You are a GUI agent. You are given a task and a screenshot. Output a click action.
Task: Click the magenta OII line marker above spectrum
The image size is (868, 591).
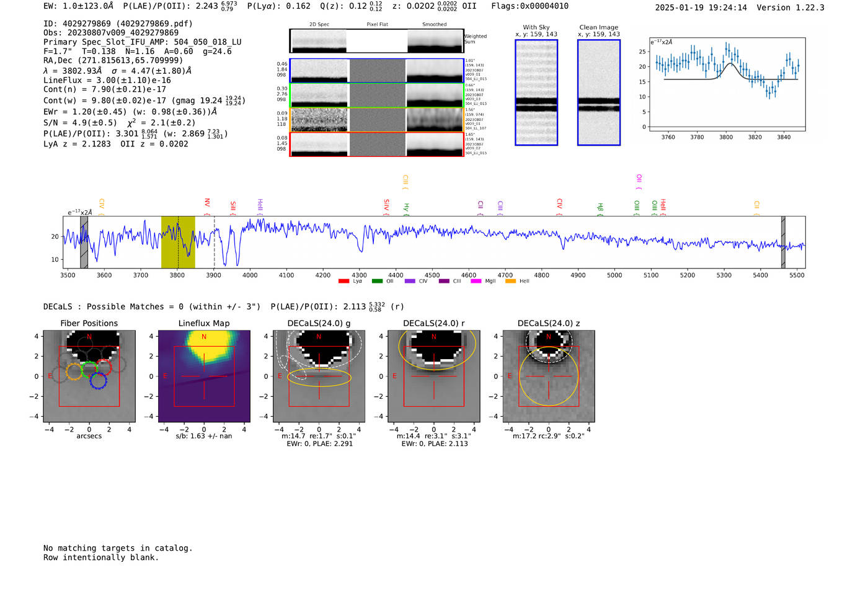click(639, 182)
